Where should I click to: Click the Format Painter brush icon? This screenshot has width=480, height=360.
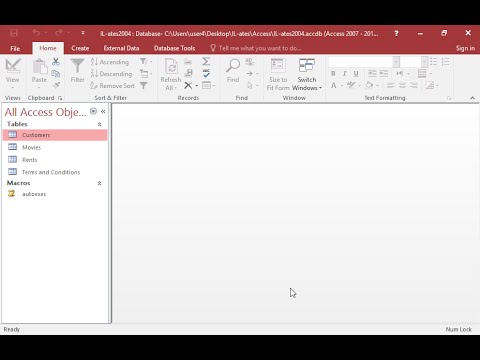pos(56,85)
